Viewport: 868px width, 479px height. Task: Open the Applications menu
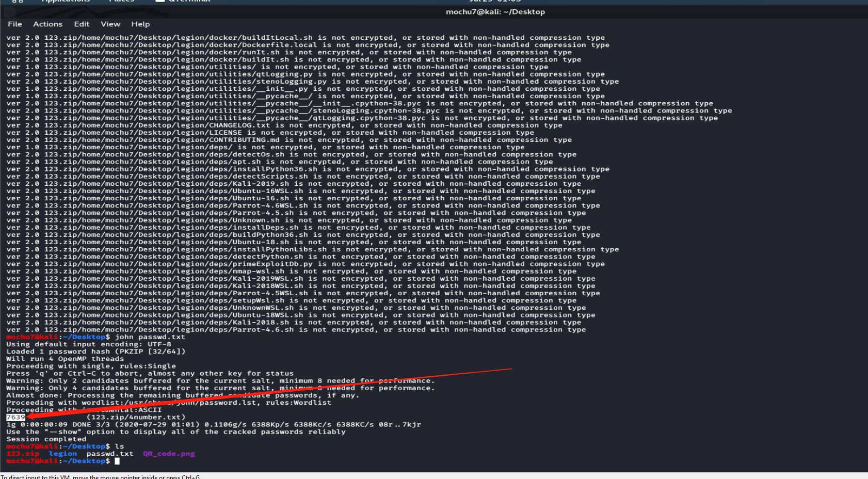click(x=66, y=1)
